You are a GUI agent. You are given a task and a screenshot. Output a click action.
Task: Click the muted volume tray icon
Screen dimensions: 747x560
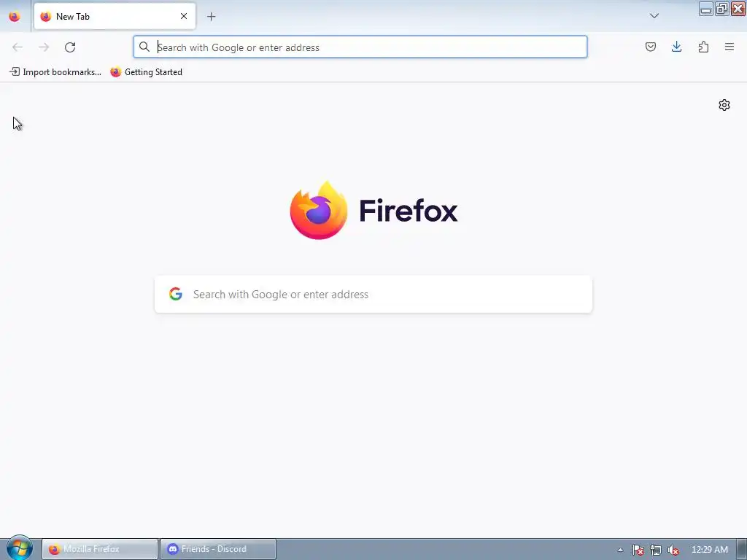point(673,550)
